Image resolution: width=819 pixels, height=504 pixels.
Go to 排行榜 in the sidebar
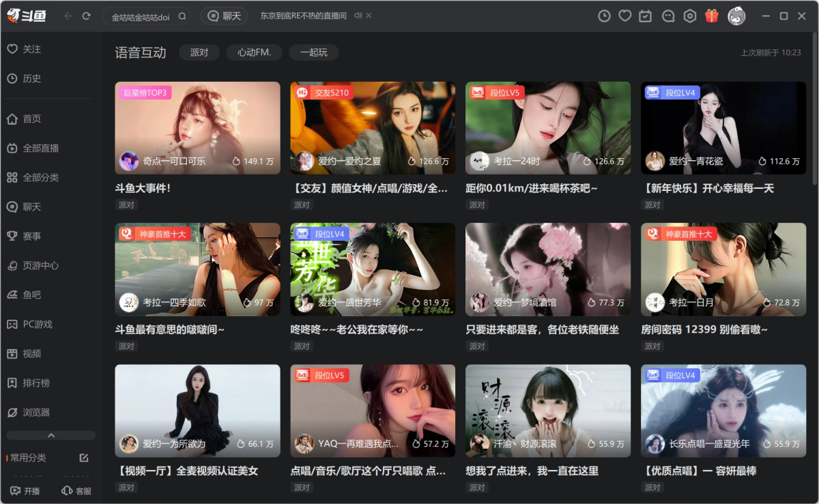[36, 383]
